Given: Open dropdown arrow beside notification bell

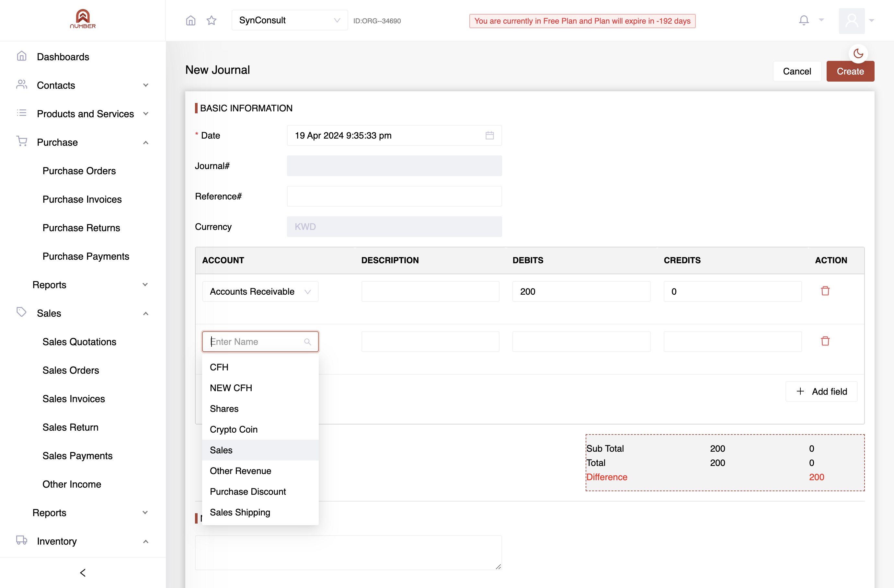Looking at the screenshot, I should tap(821, 20).
